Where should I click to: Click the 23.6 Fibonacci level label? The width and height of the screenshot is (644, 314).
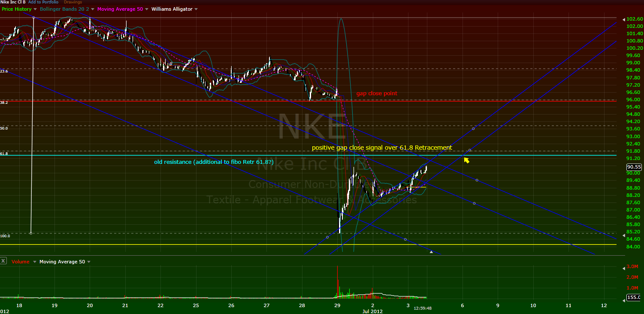click(x=3, y=71)
